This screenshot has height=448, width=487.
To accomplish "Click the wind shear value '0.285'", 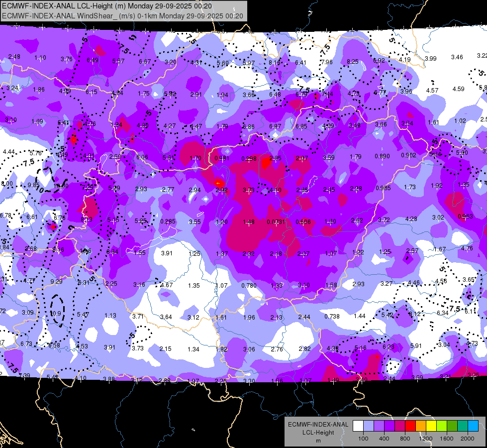I will pyautogui.click(x=168, y=222).
